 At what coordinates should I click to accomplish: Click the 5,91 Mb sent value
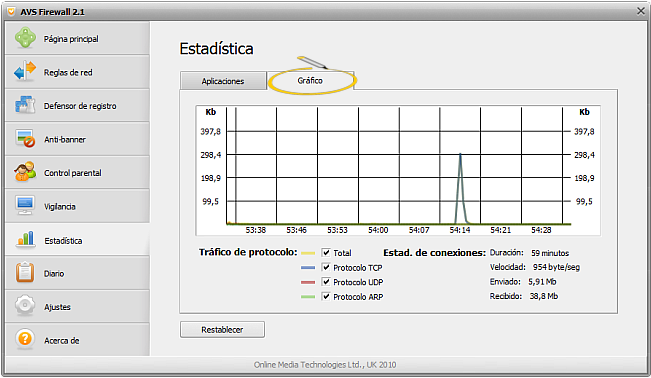point(542,282)
